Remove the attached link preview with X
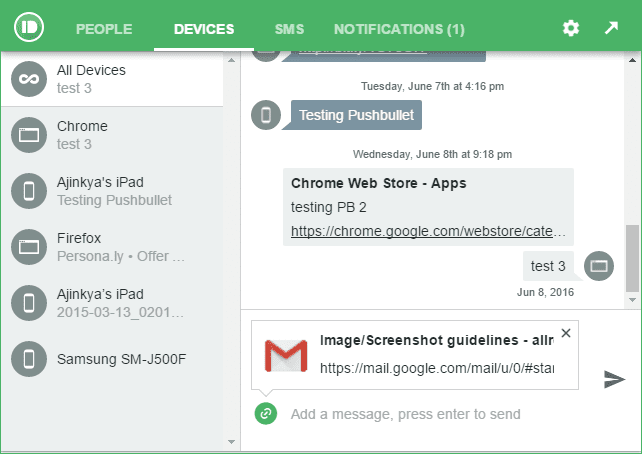 566,333
